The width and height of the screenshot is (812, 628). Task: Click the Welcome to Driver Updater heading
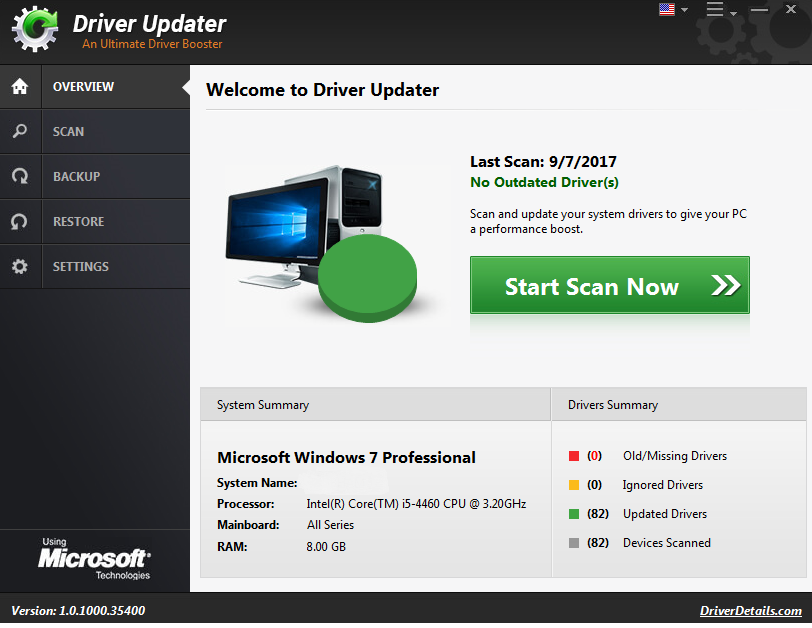(x=322, y=90)
